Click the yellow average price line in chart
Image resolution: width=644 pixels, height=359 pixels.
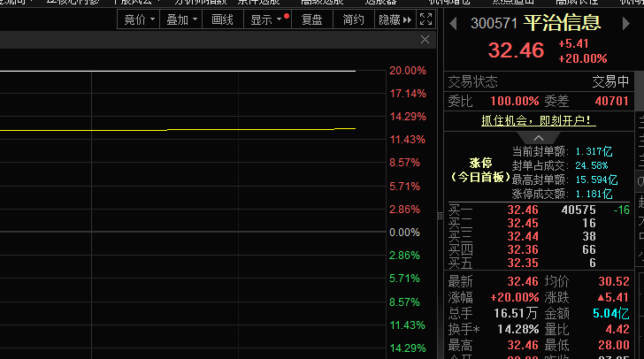pos(178,130)
